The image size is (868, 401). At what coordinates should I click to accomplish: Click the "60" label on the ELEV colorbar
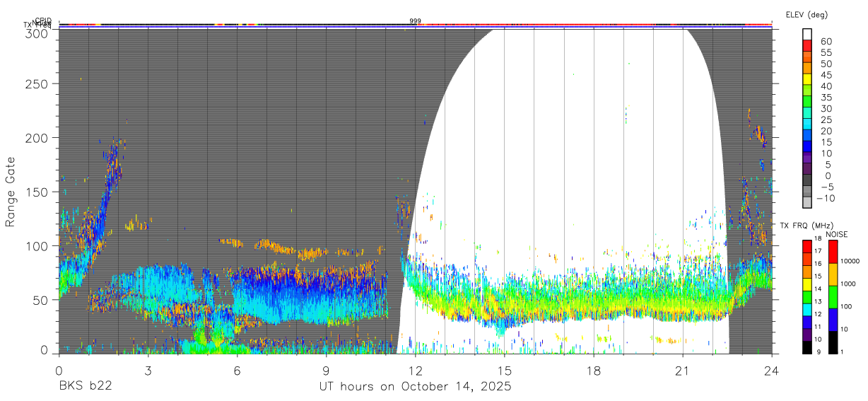[x=827, y=41]
